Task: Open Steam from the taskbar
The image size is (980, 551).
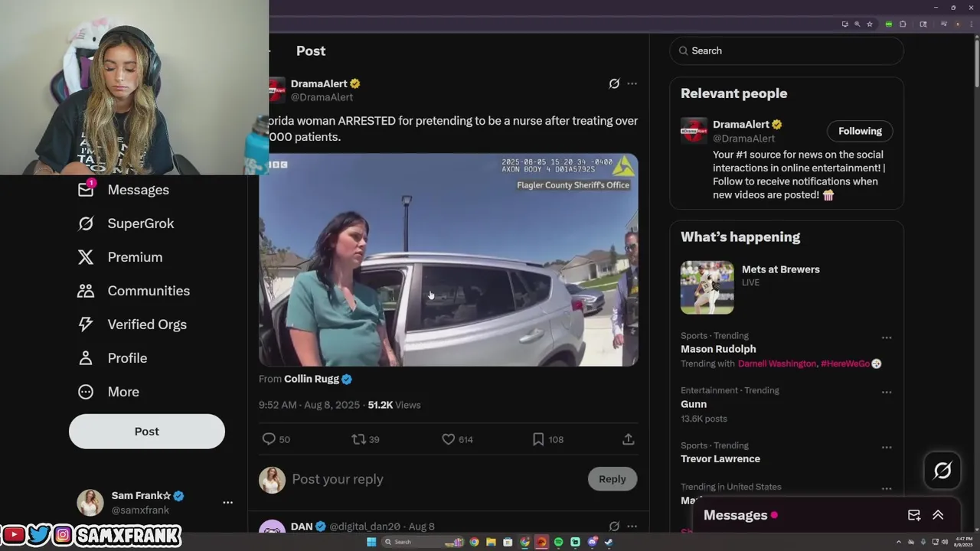Action: click(x=609, y=542)
